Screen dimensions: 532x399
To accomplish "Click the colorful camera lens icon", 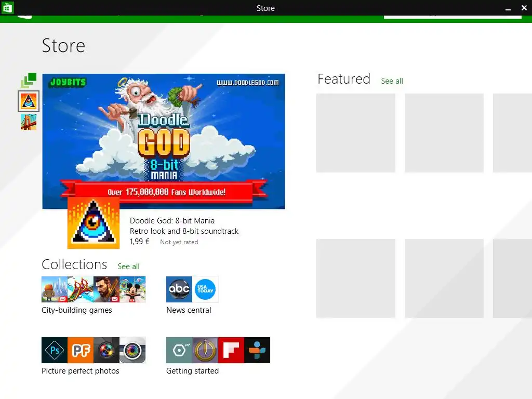I will (x=107, y=350).
